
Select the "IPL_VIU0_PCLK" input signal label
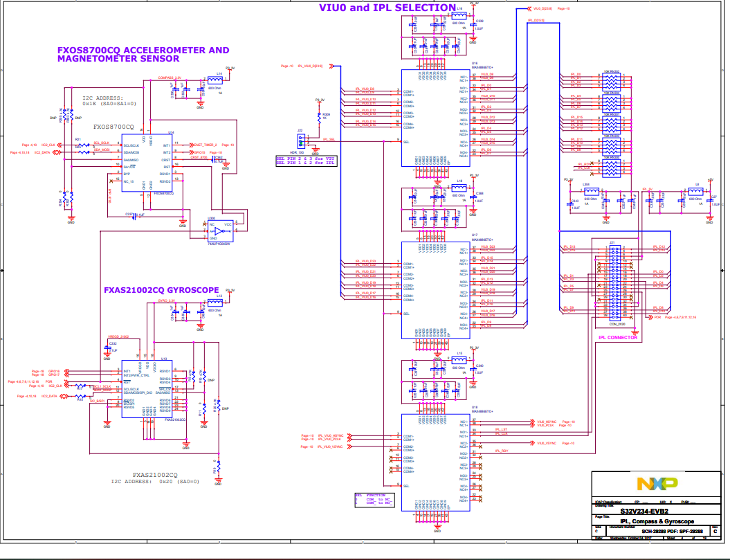click(x=329, y=439)
